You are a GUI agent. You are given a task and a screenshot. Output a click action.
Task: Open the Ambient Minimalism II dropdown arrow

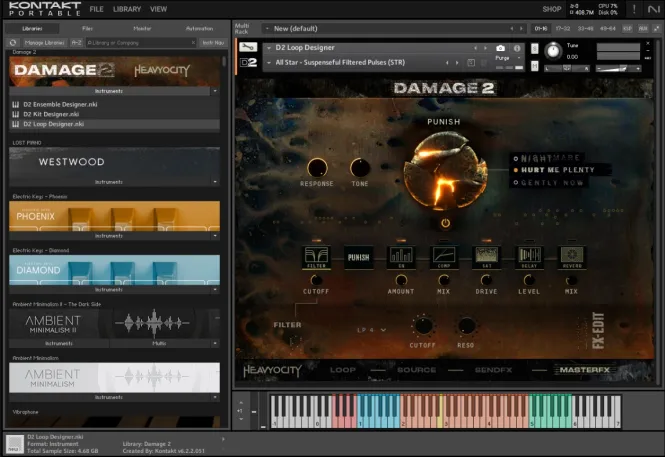tap(215, 343)
